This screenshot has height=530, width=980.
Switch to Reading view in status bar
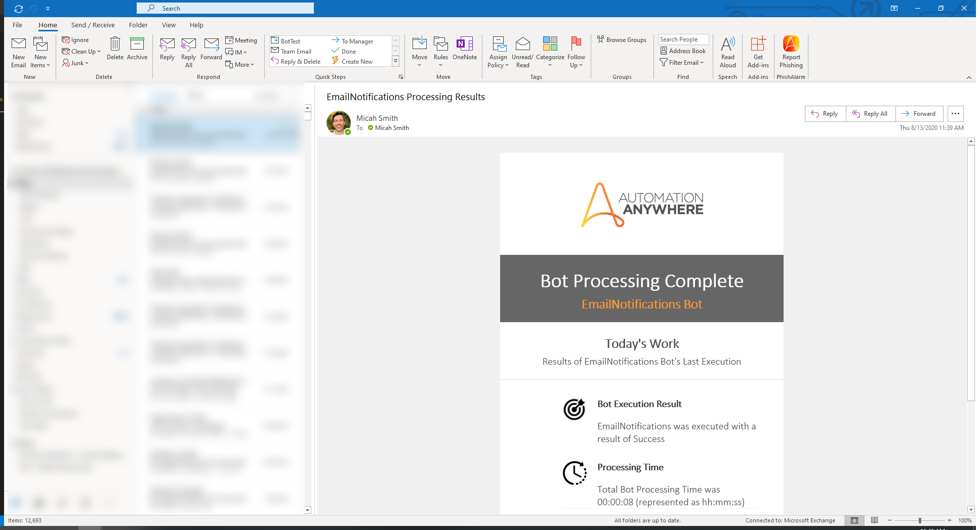coord(874,520)
